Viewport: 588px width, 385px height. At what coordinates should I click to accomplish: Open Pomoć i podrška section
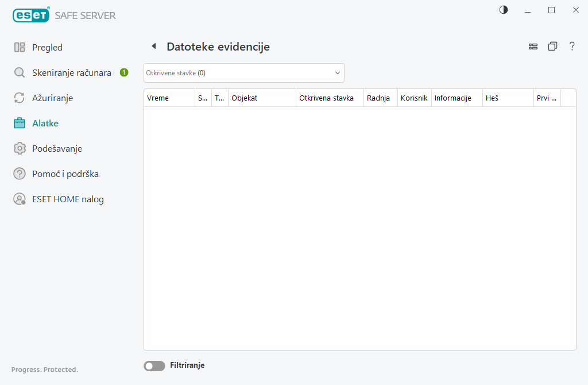click(69, 174)
